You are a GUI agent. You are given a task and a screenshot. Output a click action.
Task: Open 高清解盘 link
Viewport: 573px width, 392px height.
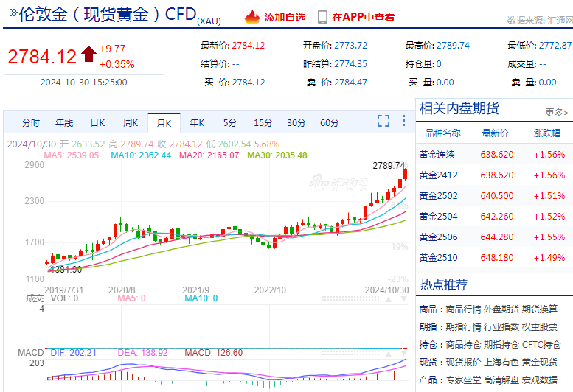pos(501,380)
